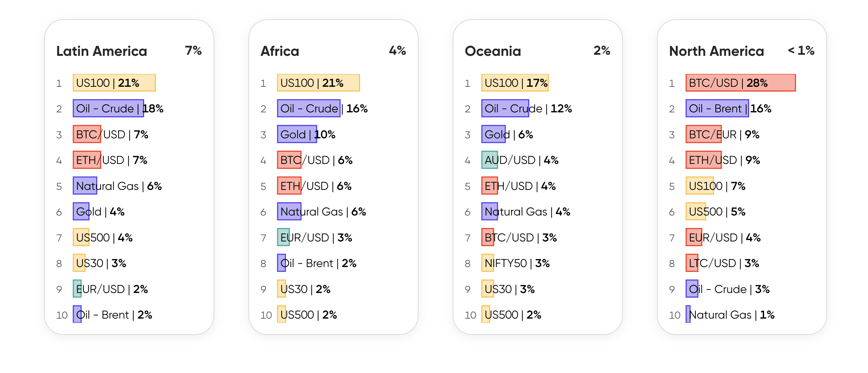Click Gold | 10% in Africa
Screen dimensions: 868x373
[306, 134]
